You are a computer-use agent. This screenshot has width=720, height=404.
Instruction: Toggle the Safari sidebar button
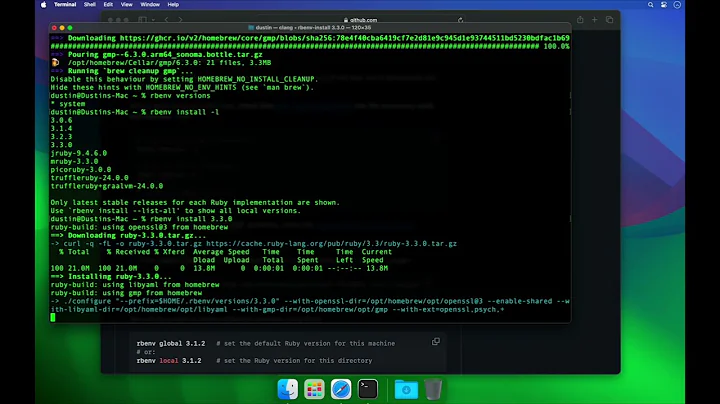coord(143,20)
